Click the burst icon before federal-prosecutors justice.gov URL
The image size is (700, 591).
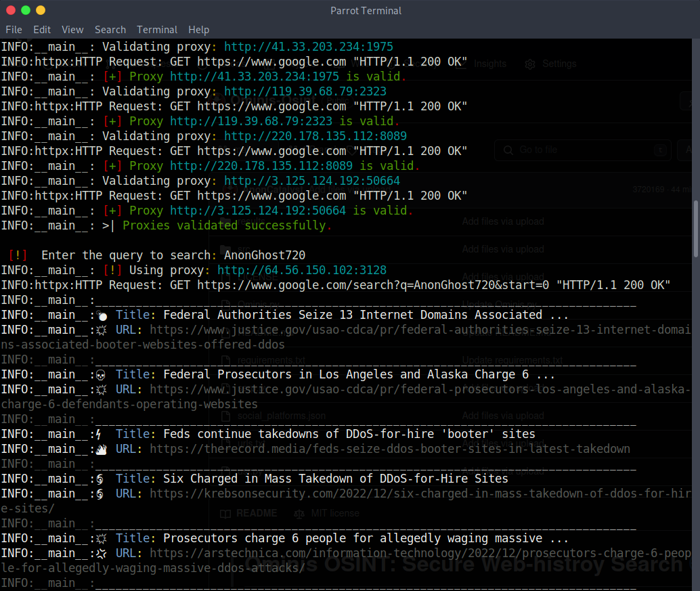(102, 390)
